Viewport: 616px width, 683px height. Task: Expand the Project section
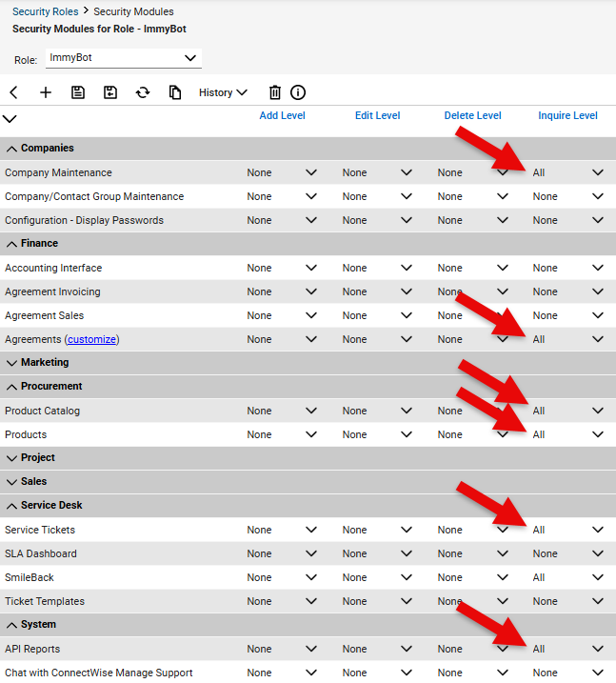point(11,458)
